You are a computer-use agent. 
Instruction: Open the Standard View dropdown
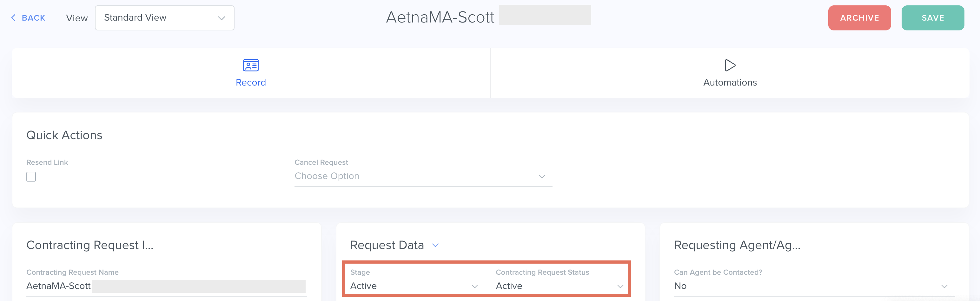click(x=164, y=18)
